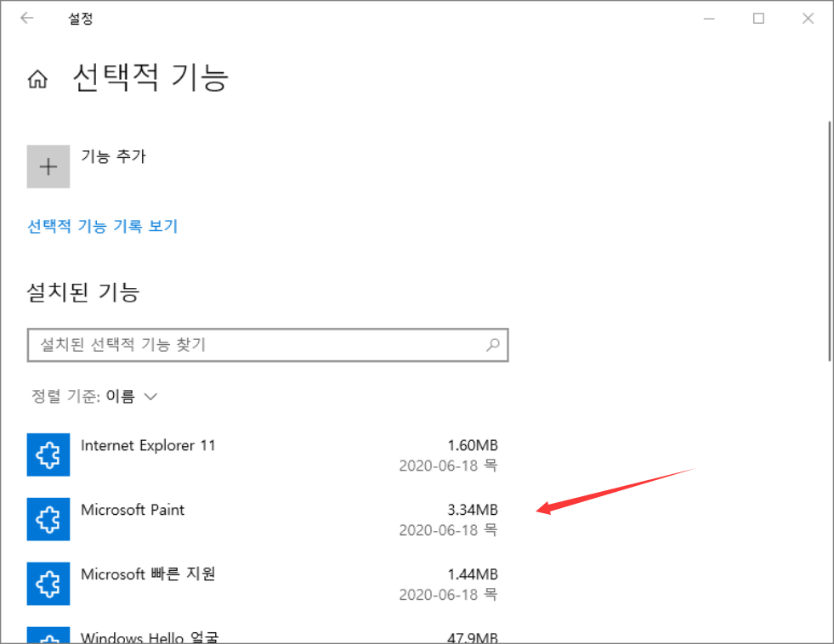Click the 1.44MB size value
834x644 pixels.
tap(473, 573)
